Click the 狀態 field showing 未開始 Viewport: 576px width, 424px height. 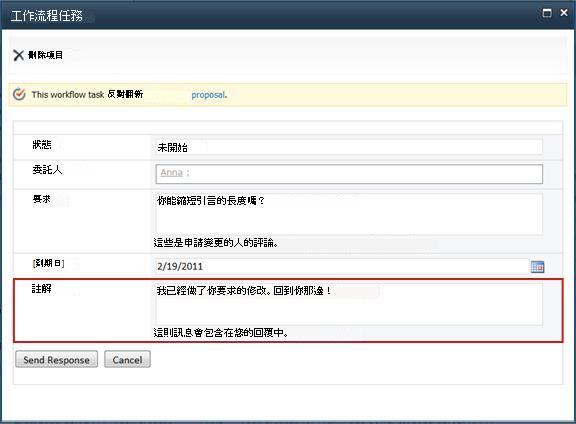click(349, 147)
